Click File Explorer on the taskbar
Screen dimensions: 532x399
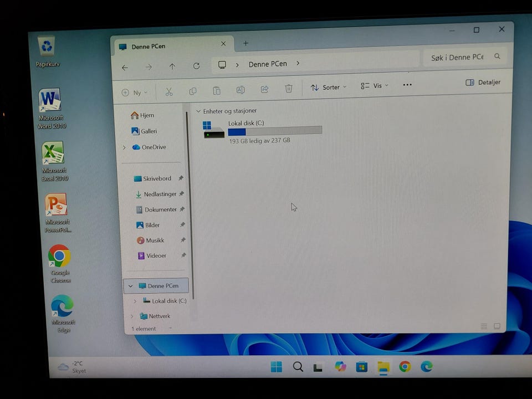383,367
